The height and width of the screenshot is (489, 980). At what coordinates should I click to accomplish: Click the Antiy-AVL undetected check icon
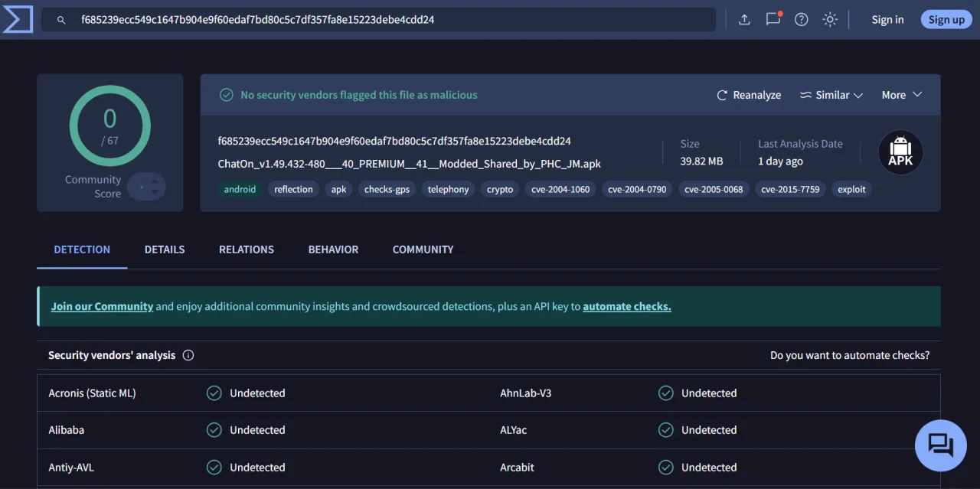pos(214,468)
